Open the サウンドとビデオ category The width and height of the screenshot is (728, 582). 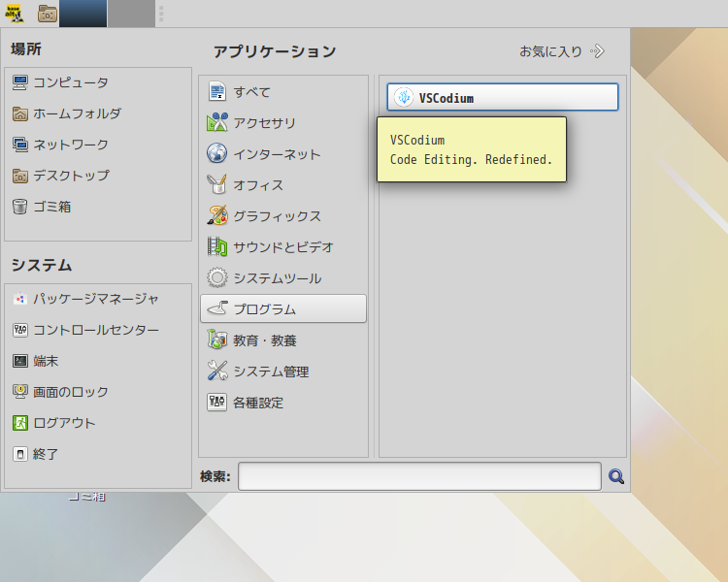[283, 247]
